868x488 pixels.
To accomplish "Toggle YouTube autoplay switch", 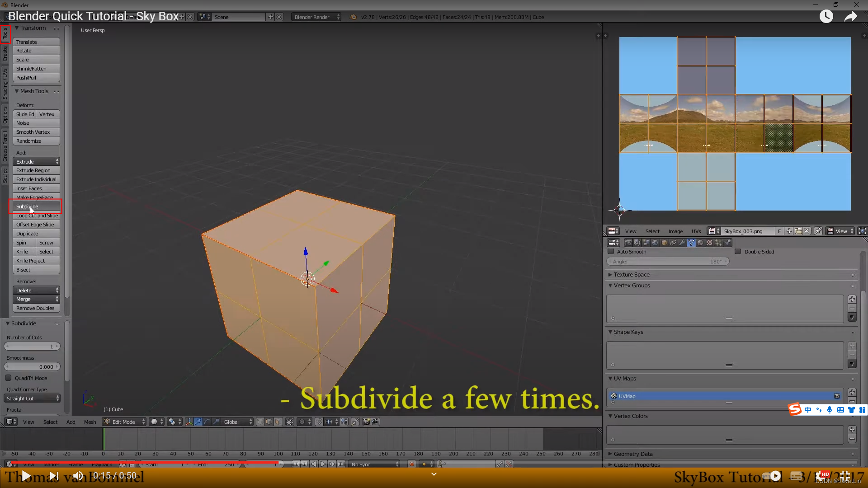I will click(772, 476).
